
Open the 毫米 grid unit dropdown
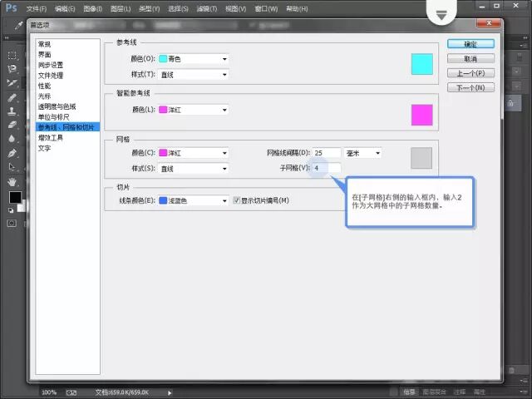point(363,153)
